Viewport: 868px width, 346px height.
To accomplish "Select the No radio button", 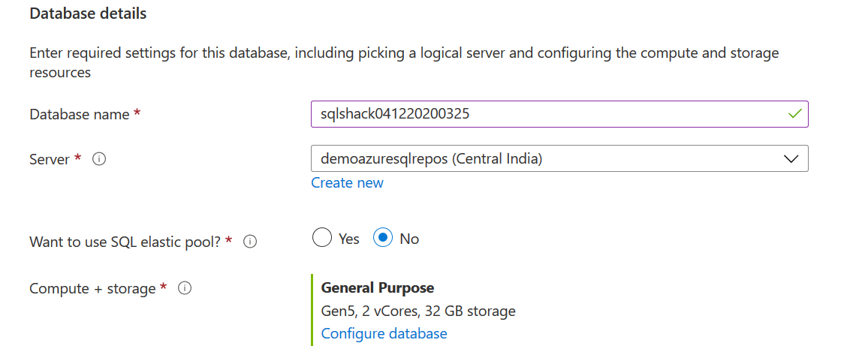I will tap(384, 239).
